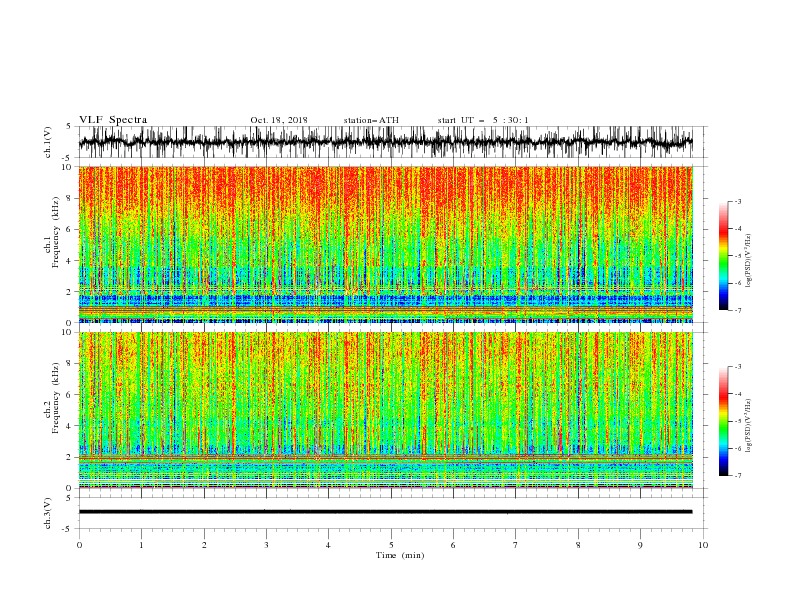Click time axis tick label "8"
Image resolution: width=792 pixels, height=612 pixels.
click(x=578, y=545)
